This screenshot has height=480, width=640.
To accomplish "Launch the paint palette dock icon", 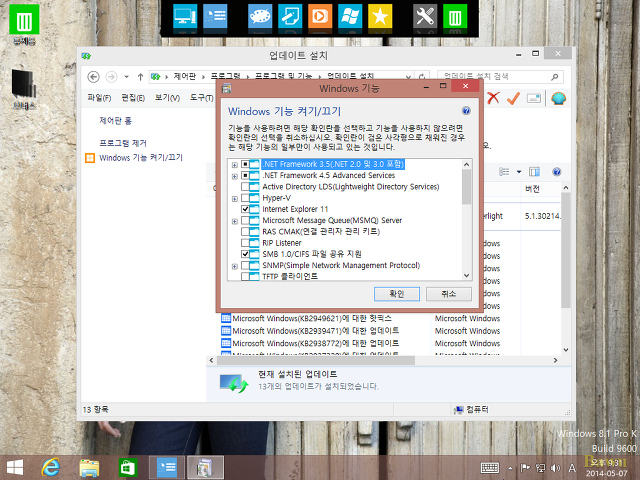I will click(x=260, y=16).
